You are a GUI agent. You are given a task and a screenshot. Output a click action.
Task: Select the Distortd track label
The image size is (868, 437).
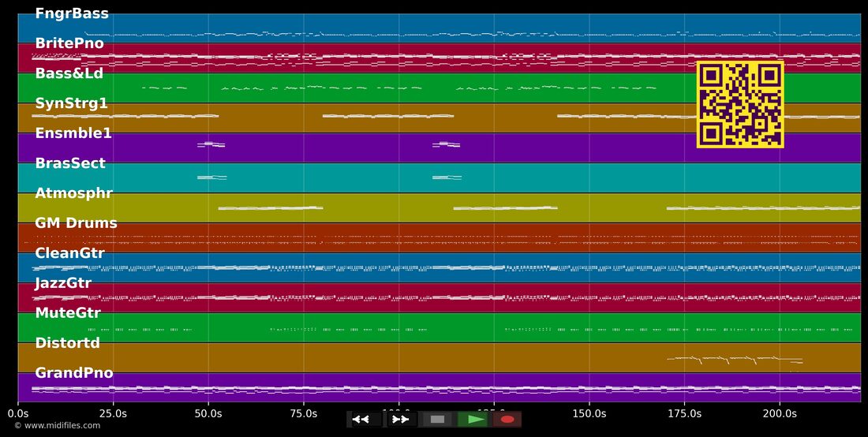tap(68, 343)
